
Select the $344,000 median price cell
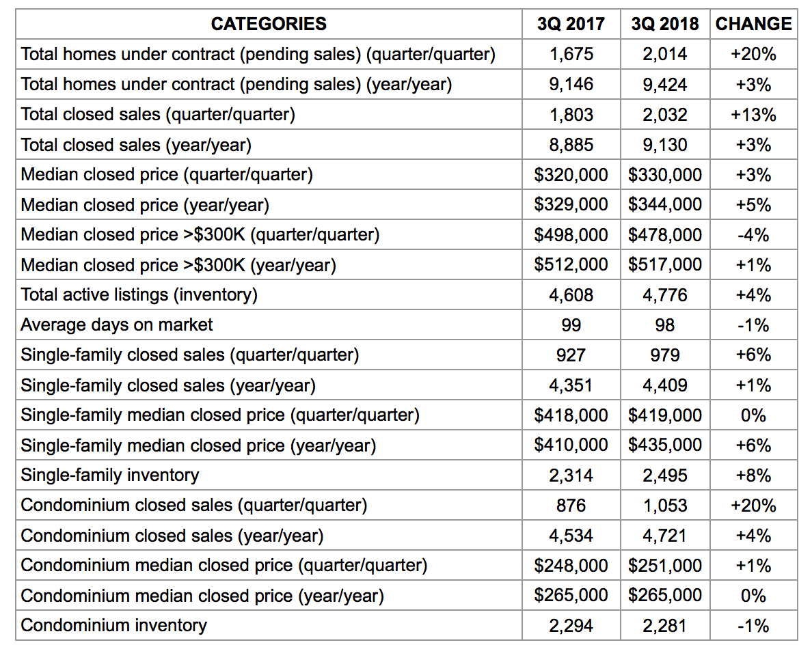click(x=665, y=204)
